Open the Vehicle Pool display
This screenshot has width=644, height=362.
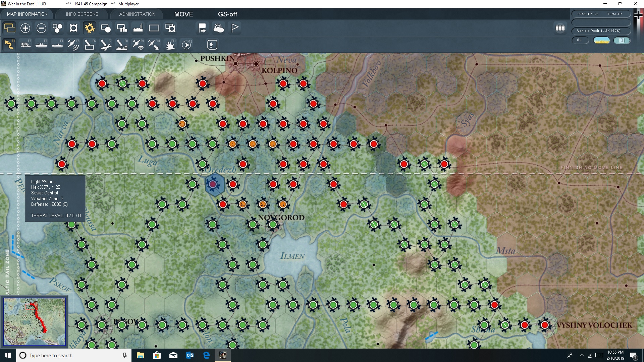tap(601, 31)
